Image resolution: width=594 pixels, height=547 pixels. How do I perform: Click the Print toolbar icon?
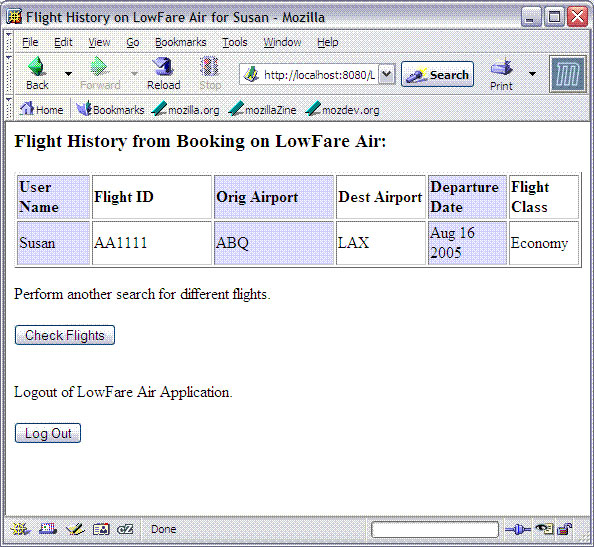pos(501,67)
